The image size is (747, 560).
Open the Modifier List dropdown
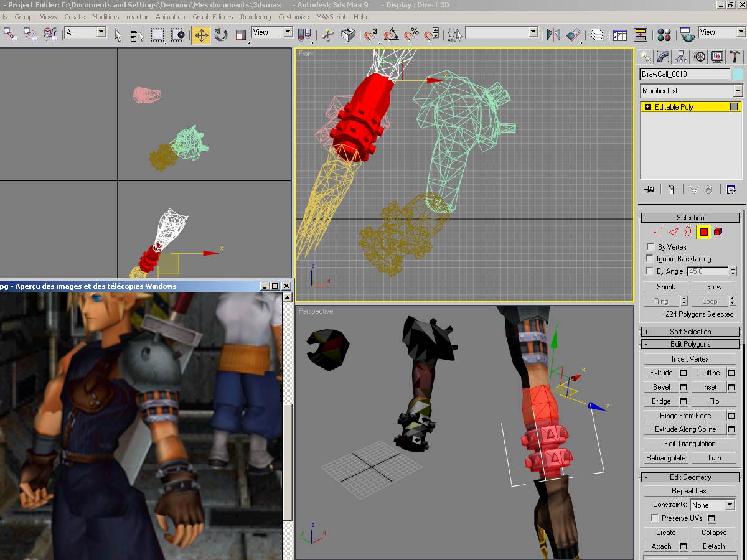tap(692, 91)
